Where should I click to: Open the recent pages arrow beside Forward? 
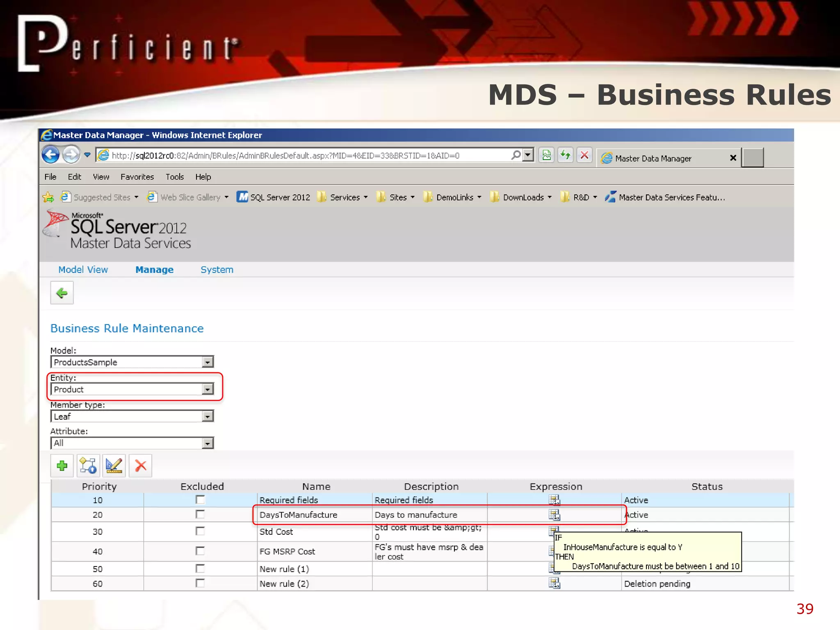pos(87,155)
